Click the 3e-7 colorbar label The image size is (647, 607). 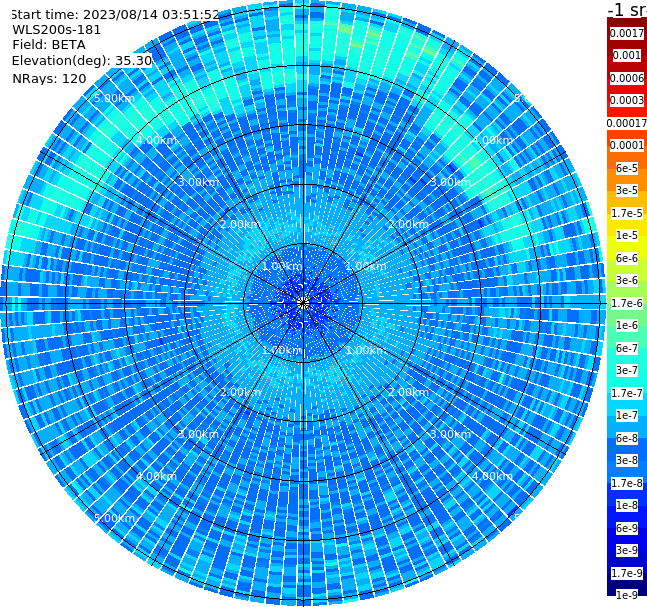[627, 370]
